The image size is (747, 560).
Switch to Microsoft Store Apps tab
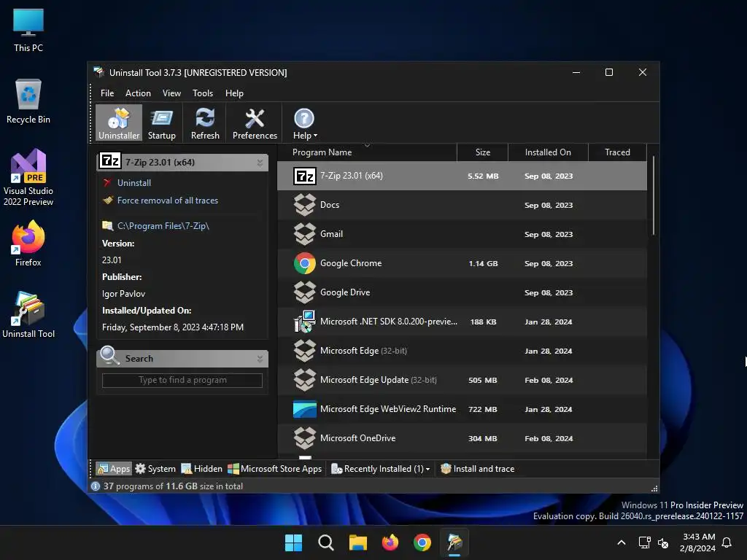(x=275, y=469)
